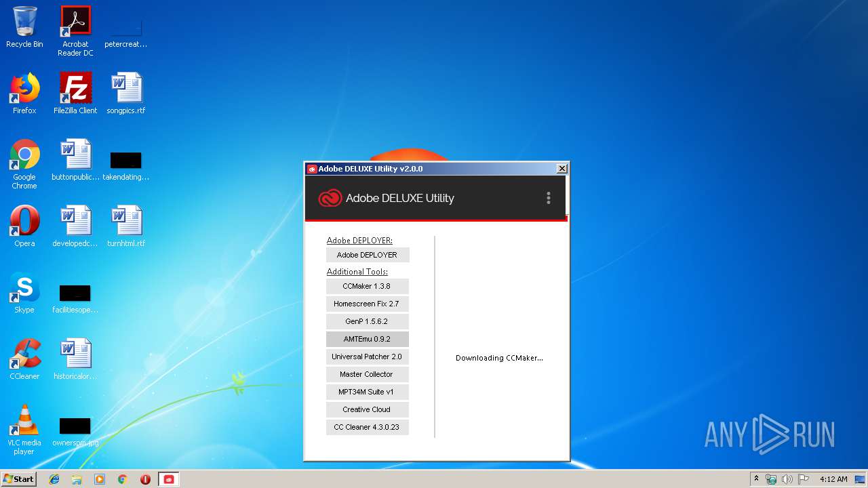Open Opera from the taskbar

point(145,479)
